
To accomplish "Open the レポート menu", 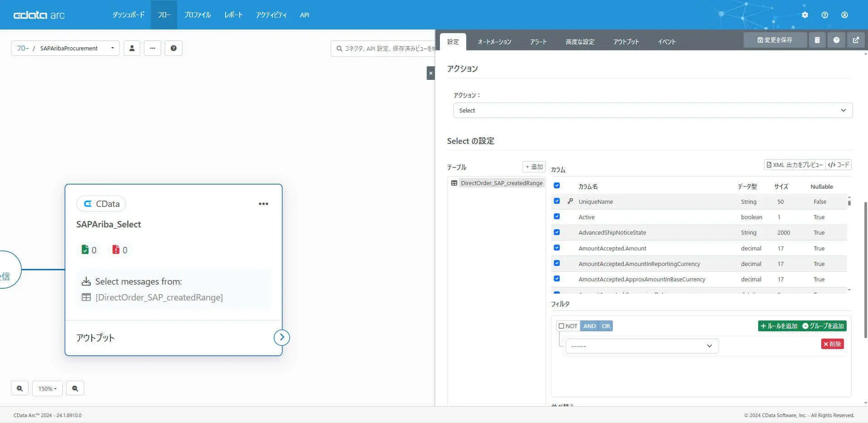I will [x=233, y=15].
